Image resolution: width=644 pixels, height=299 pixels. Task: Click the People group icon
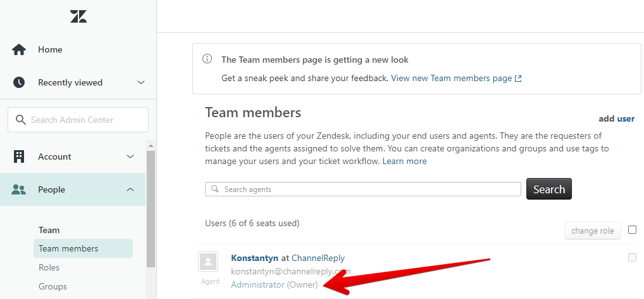(19, 189)
